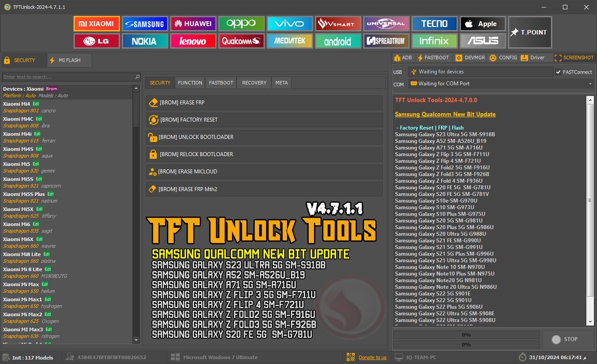This screenshot has width=597, height=364.
Task: Run [BROM] FACTORY RESET
Action: click(264, 120)
